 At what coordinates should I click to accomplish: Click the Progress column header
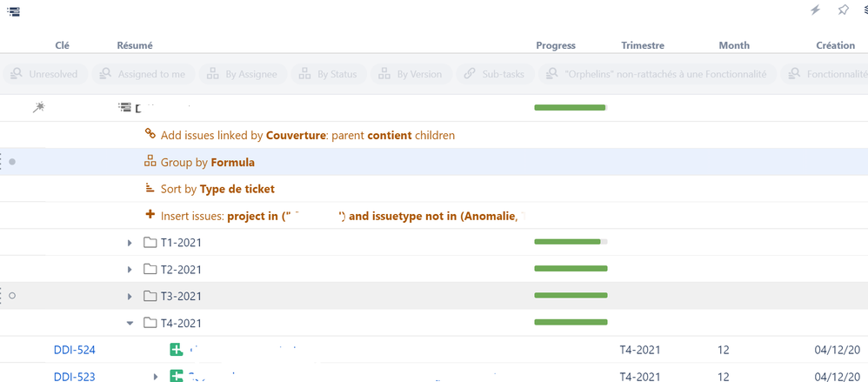pyautogui.click(x=556, y=45)
